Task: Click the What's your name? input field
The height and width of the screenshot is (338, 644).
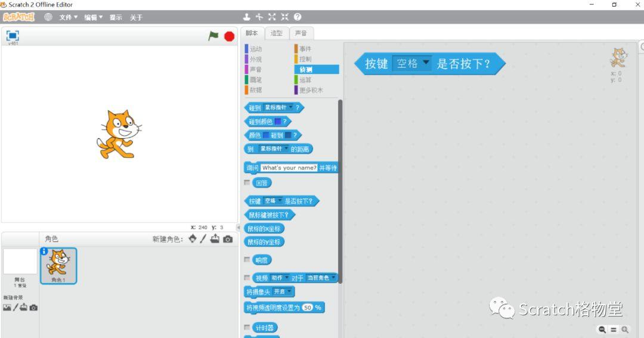Action: [x=289, y=168]
